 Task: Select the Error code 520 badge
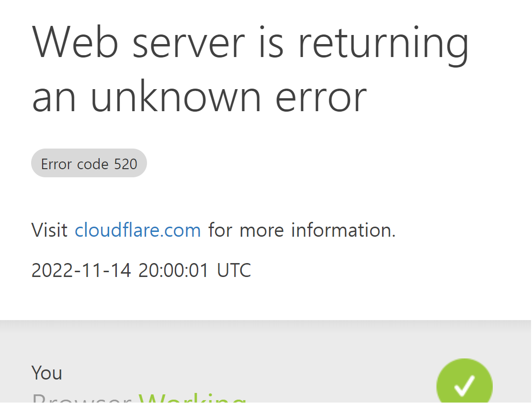pos(89,163)
